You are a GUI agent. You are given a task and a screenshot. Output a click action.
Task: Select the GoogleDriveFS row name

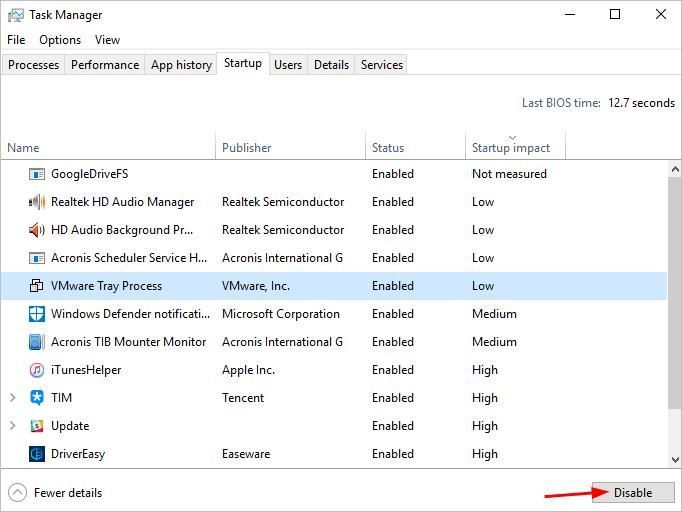[90, 174]
